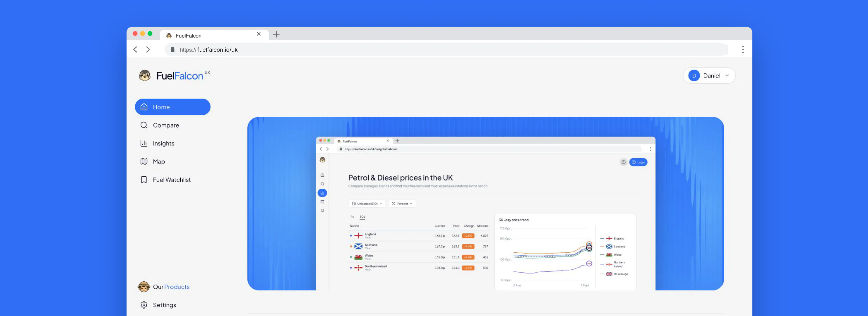Open Settings at the sidebar bottom
This screenshot has height=316, width=868.
[158, 305]
